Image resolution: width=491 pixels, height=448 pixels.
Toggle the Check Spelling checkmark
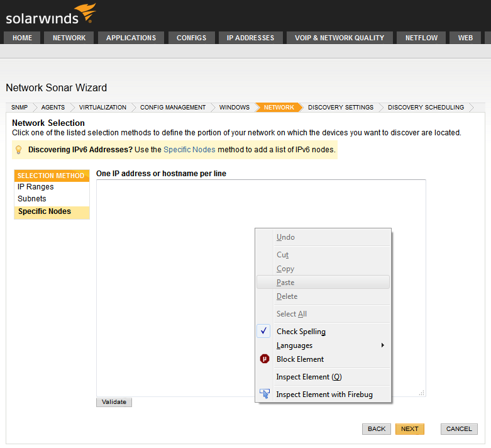263,331
